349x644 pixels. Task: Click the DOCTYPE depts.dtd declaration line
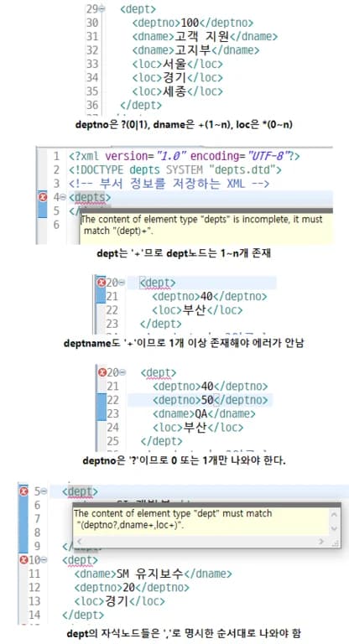pyautogui.click(x=175, y=169)
